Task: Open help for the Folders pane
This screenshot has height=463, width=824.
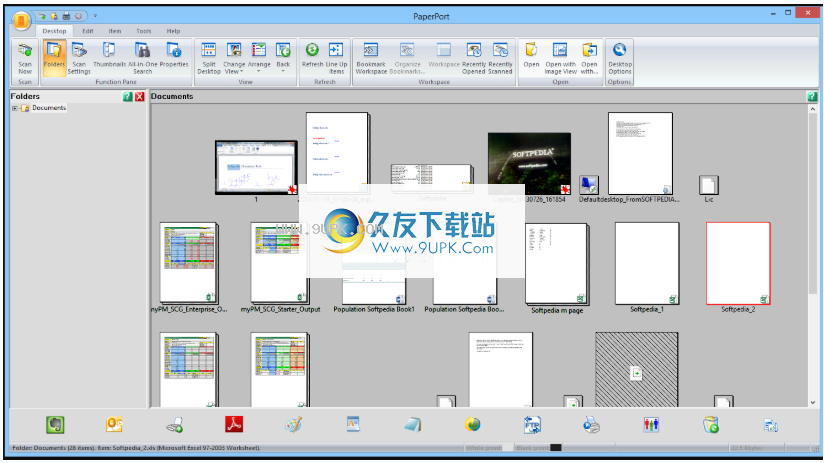Action: [x=127, y=96]
